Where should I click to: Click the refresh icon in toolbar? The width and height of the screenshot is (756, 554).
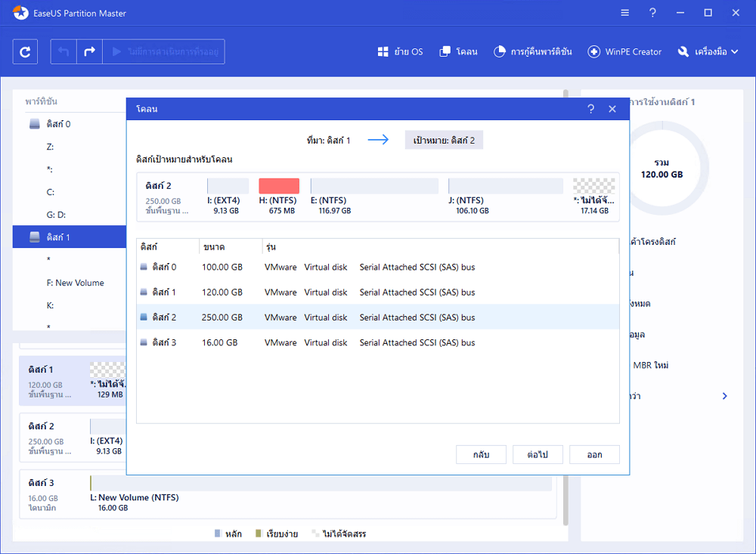click(25, 51)
